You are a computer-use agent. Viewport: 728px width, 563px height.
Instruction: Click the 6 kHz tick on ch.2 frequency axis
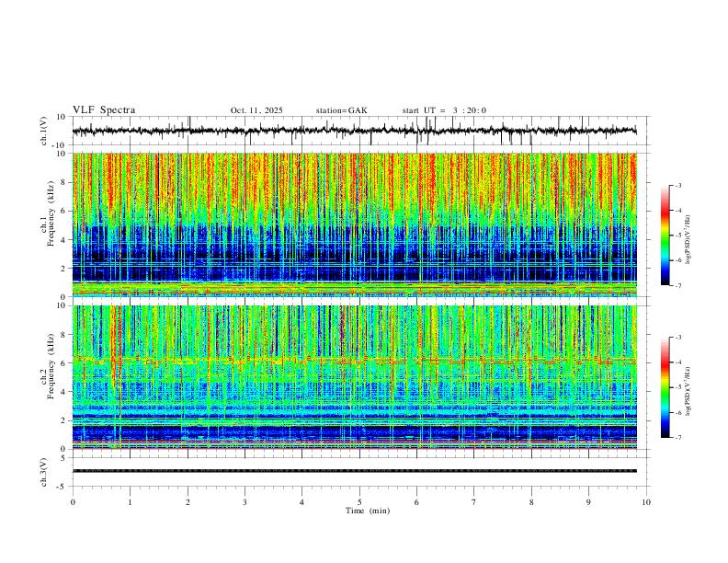click(64, 363)
